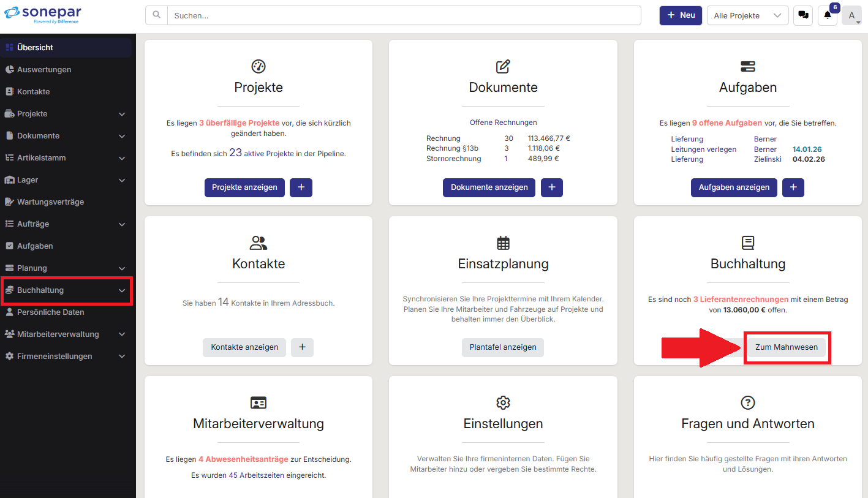Click the Zum Mahnwesen button
This screenshot has height=498, width=868.
[x=787, y=347]
